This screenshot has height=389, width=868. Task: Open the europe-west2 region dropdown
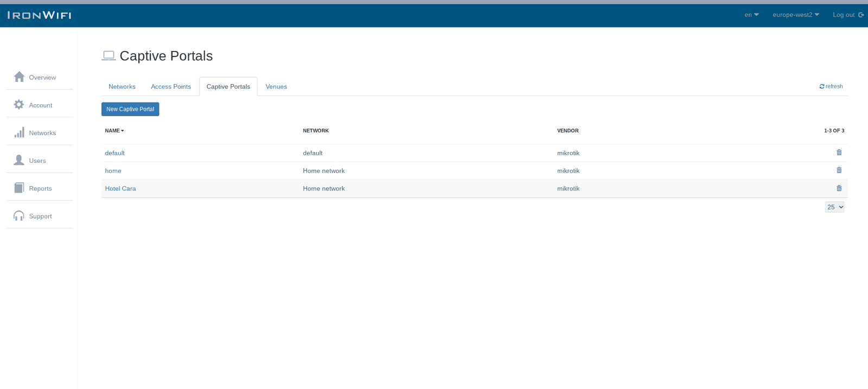[796, 15]
